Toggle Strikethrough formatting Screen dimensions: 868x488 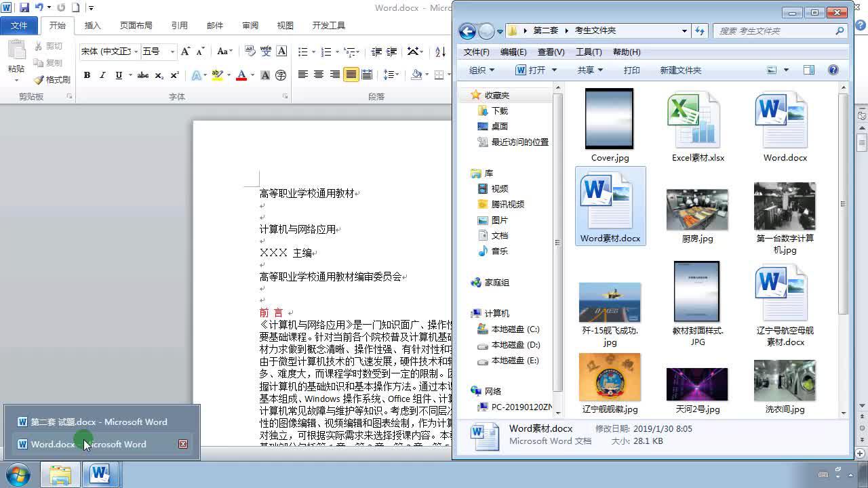coord(143,75)
